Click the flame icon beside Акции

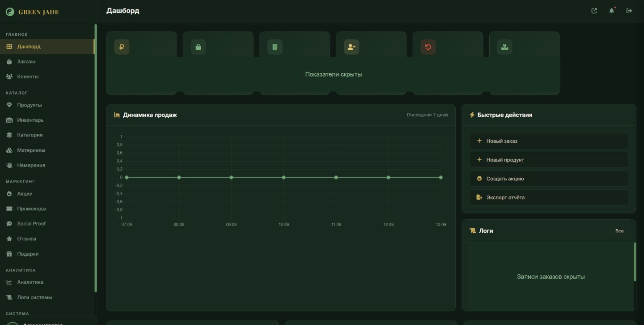click(x=9, y=194)
